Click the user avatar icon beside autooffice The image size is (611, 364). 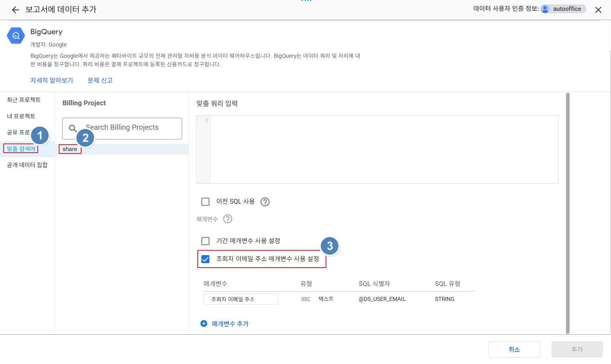coord(545,9)
